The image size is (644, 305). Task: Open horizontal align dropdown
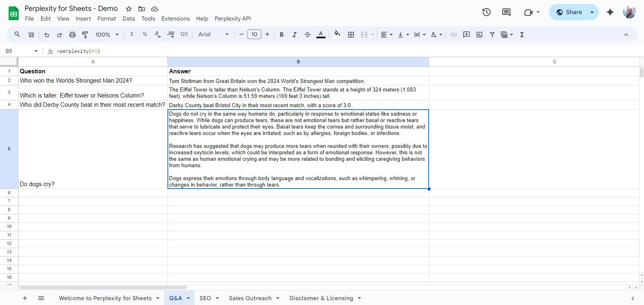[x=386, y=35]
